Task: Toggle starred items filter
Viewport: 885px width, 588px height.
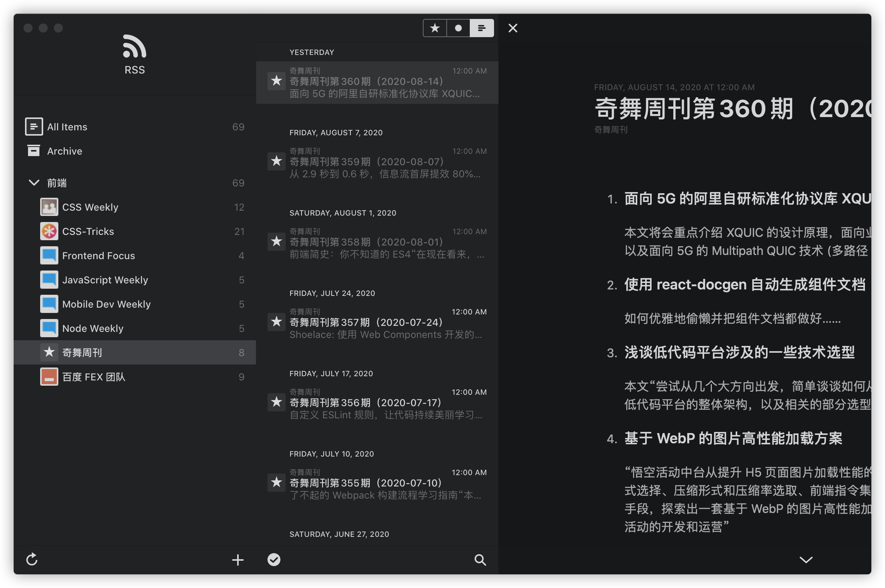Action: (435, 28)
